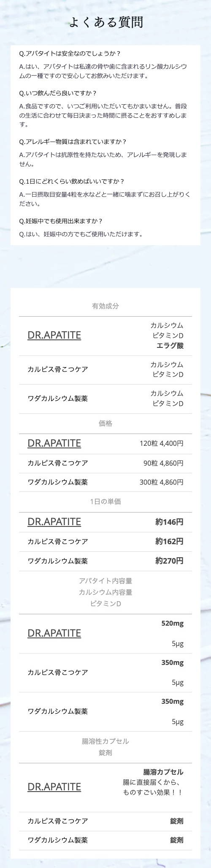
Task: Click the 約146円 daily price value
Action: 169,522
